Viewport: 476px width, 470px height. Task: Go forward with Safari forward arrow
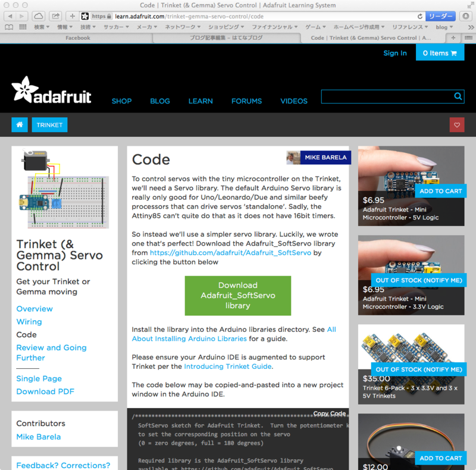click(21, 16)
